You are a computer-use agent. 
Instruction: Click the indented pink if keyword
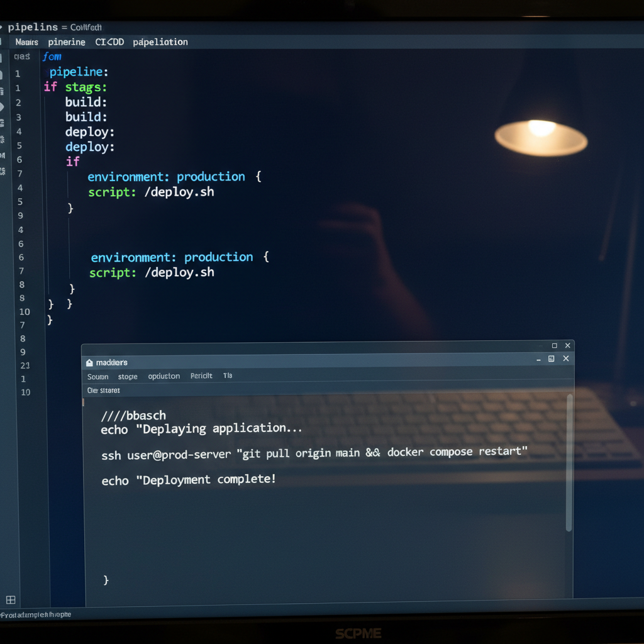point(73,162)
